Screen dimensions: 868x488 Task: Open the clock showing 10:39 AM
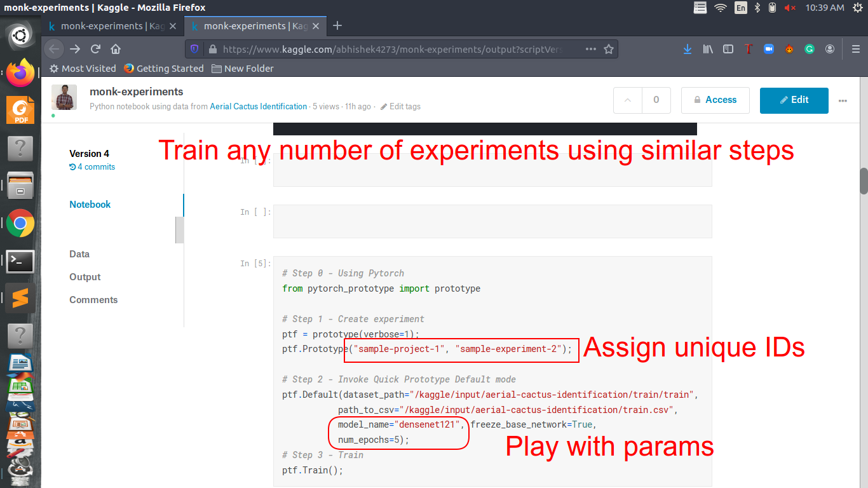(825, 8)
